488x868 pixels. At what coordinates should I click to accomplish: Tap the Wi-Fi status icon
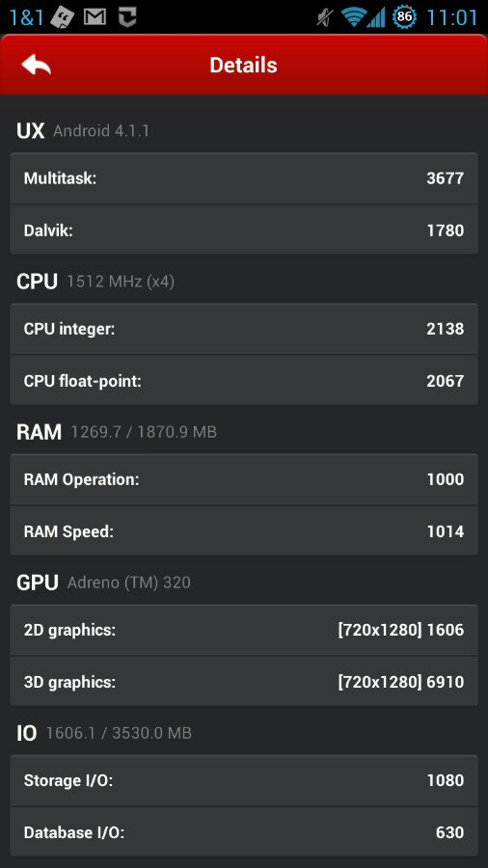click(x=352, y=17)
